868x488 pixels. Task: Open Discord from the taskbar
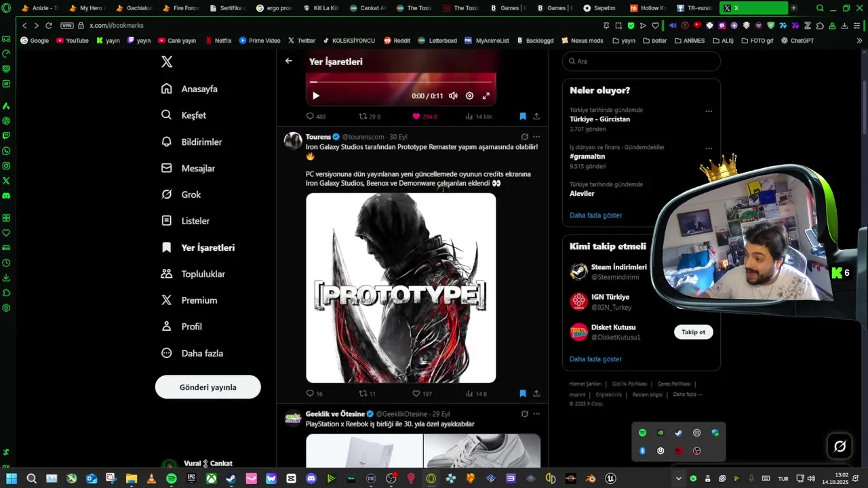pyautogui.click(x=311, y=479)
